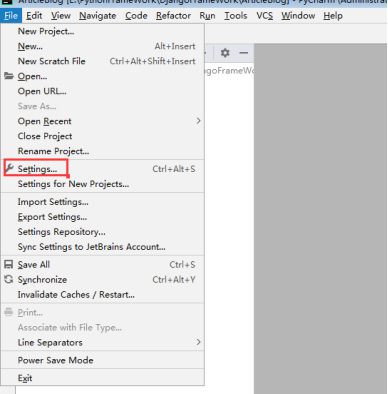Open Settings Repository...
The height and width of the screenshot is (394, 388).
tap(103, 232)
